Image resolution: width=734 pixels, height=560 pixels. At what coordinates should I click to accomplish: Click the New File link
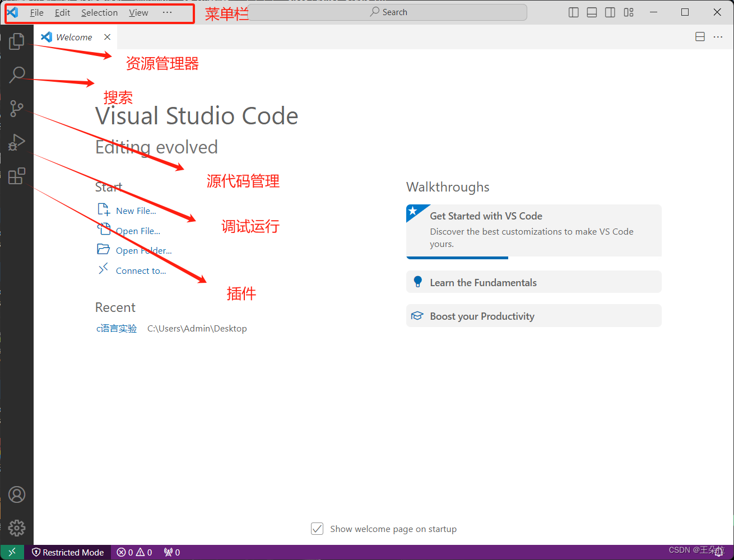pos(136,211)
